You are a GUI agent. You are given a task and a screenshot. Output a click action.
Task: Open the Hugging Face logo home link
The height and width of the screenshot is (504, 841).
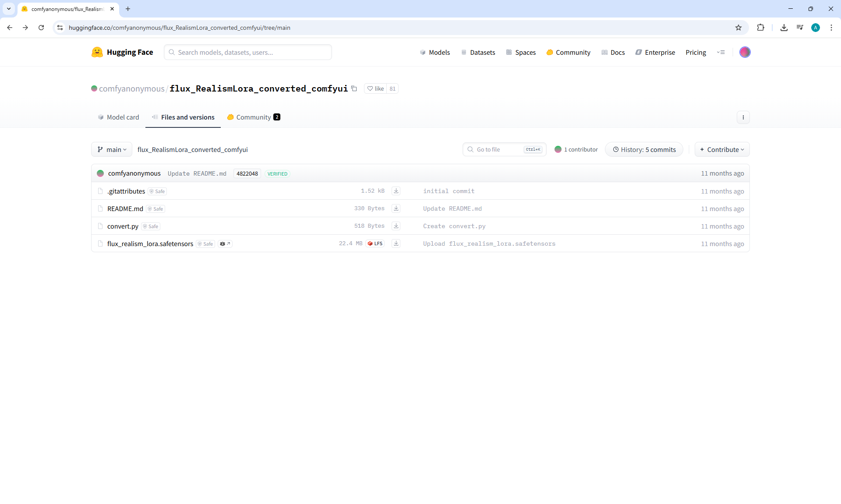click(x=122, y=52)
